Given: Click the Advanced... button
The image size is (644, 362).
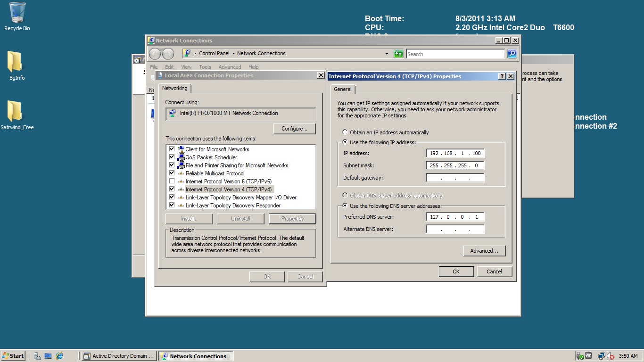Looking at the screenshot, I should click(484, 251).
